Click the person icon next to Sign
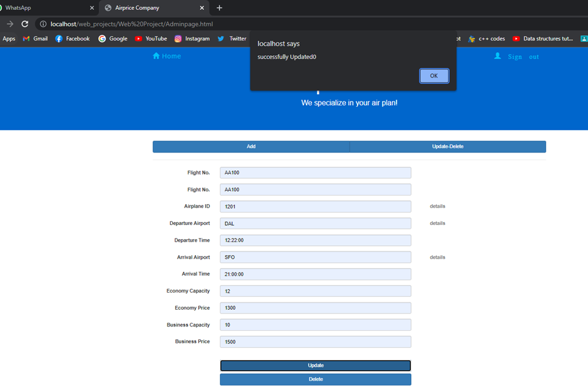 (496, 55)
